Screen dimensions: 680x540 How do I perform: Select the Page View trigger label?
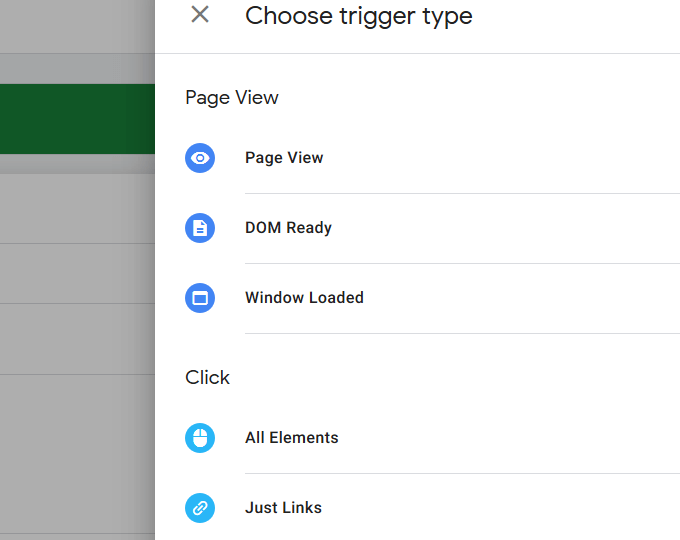pyautogui.click(x=284, y=158)
